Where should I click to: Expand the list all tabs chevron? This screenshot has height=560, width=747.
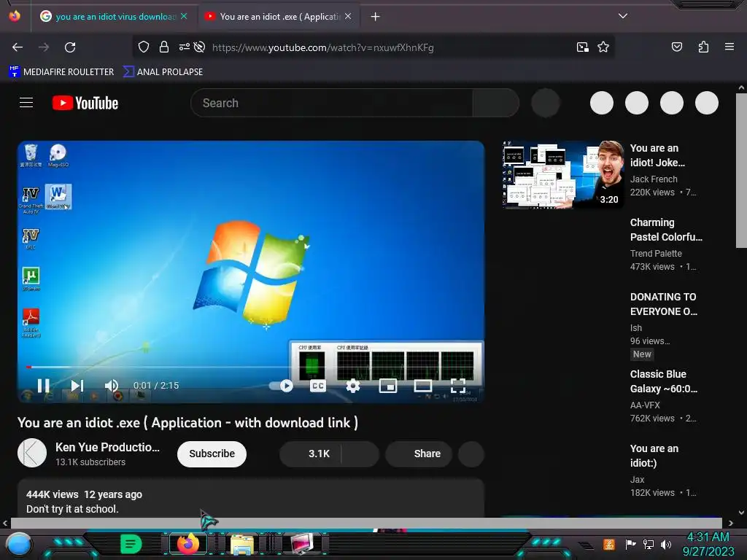tap(623, 16)
